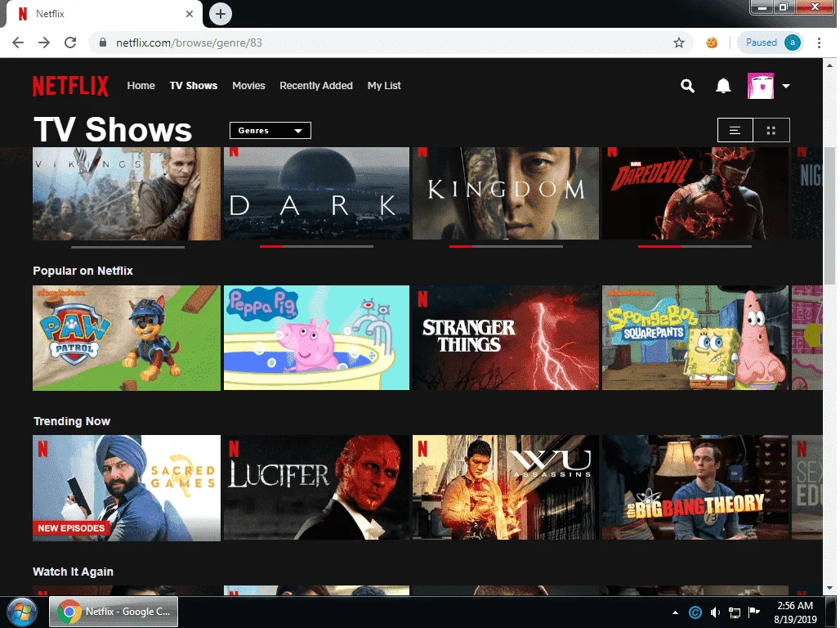Image resolution: width=840 pixels, height=628 pixels.
Task: Open the Action Center flag icon
Action: click(754, 612)
